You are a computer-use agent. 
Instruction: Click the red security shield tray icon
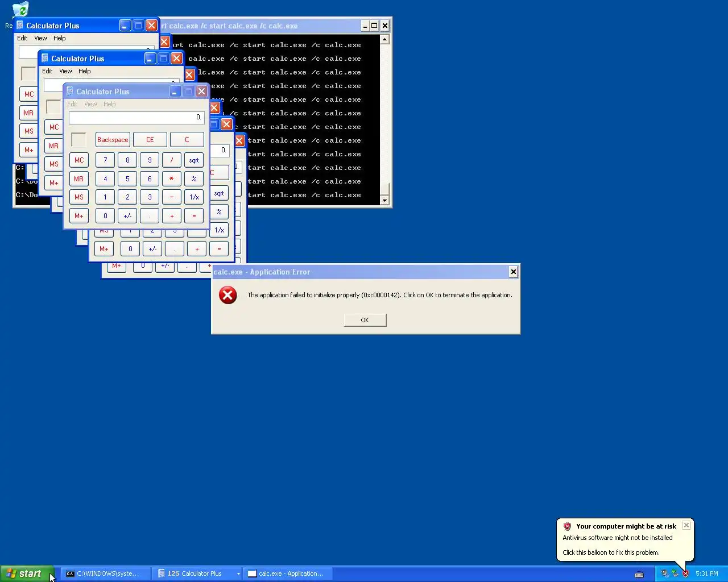coord(685,573)
